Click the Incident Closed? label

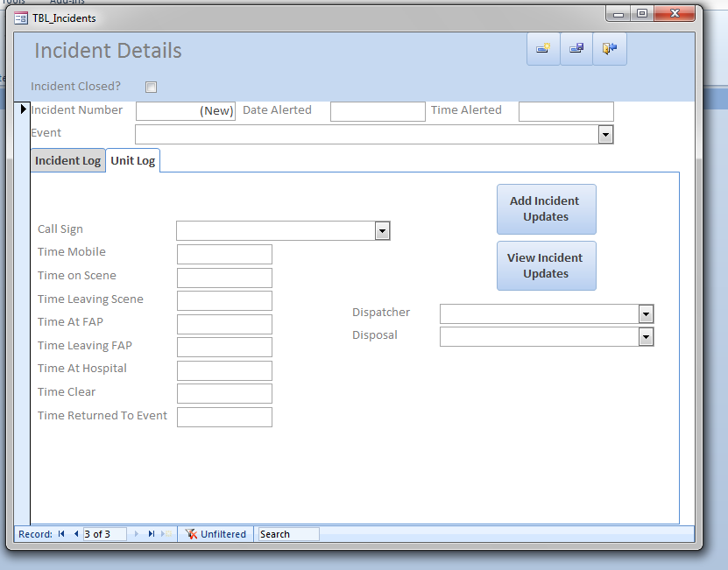75,87
